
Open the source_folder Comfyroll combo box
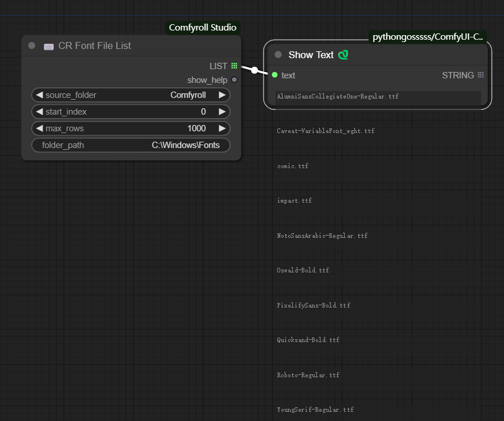click(x=131, y=95)
